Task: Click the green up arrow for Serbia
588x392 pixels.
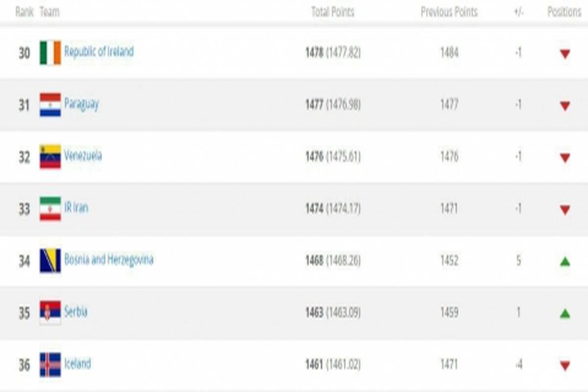Action: tap(565, 313)
